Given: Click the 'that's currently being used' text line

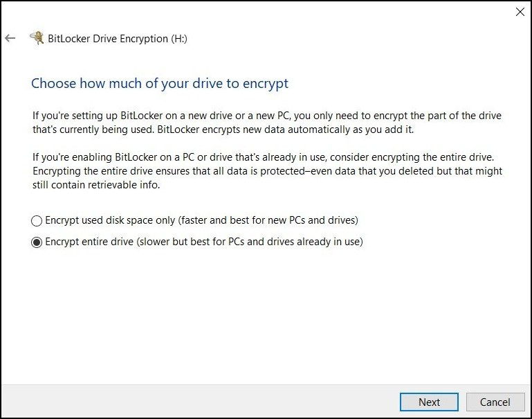Looking at the screenshot, I should 223,130.
